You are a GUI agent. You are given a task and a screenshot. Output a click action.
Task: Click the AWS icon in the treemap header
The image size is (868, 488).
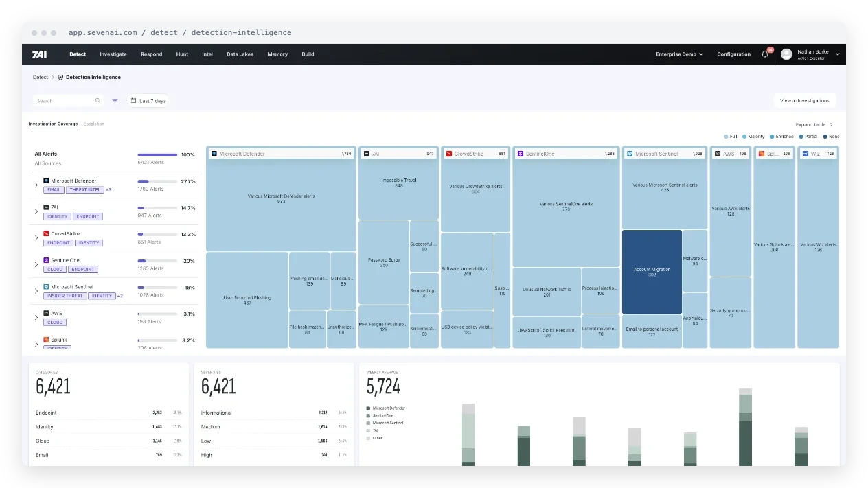[718, 154]
